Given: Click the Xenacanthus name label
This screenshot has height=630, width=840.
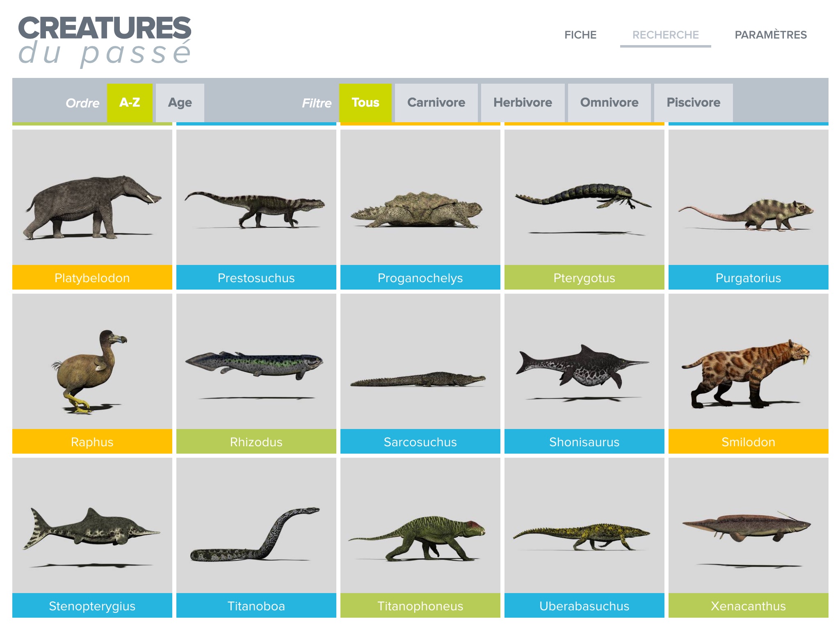Looking at the screenshot, I should pyautogui.click(x=749, y=606).
